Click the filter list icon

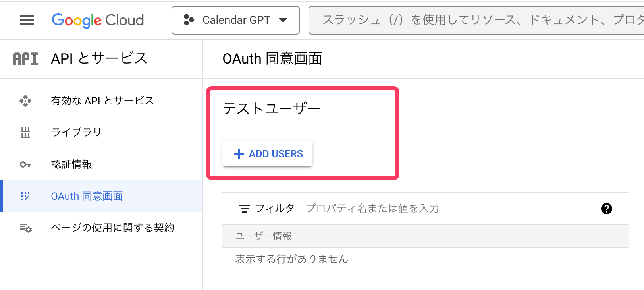point(244,209)
